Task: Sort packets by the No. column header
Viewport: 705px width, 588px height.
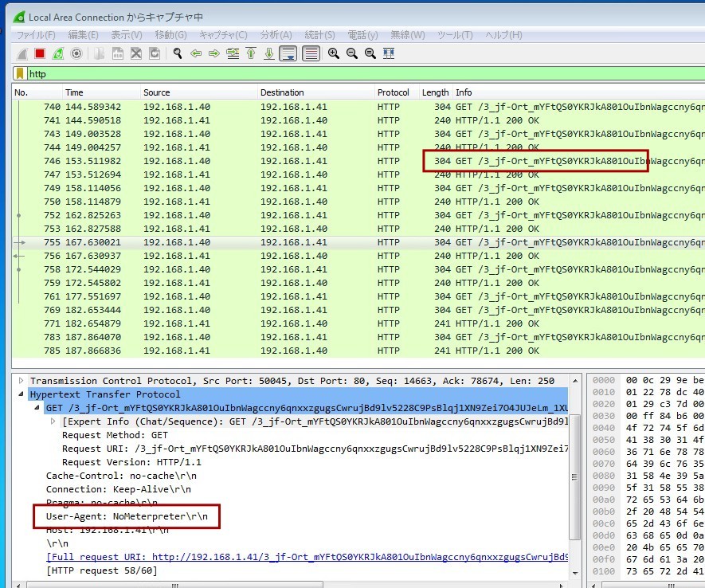Action: (37, 92)
